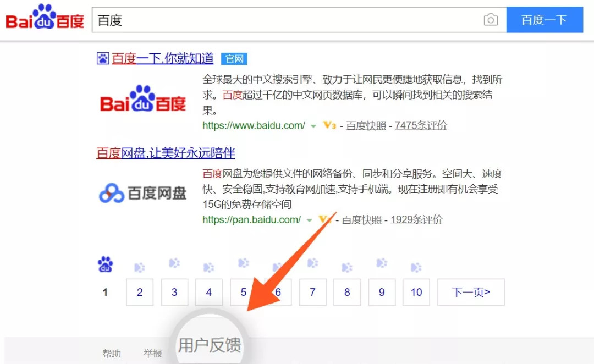Click the blue paw icon above page 1
The width and height of the screenshot is (594, 364).
[105, 265]
